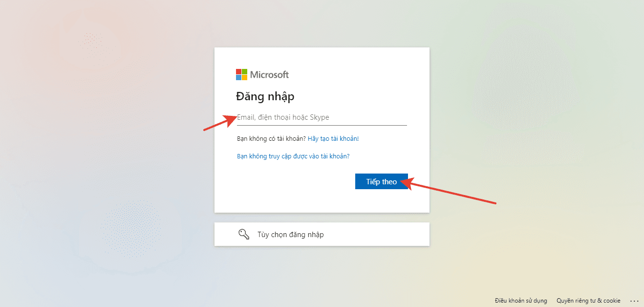Click the Đăng nhập heading

[x=265, y=96]
